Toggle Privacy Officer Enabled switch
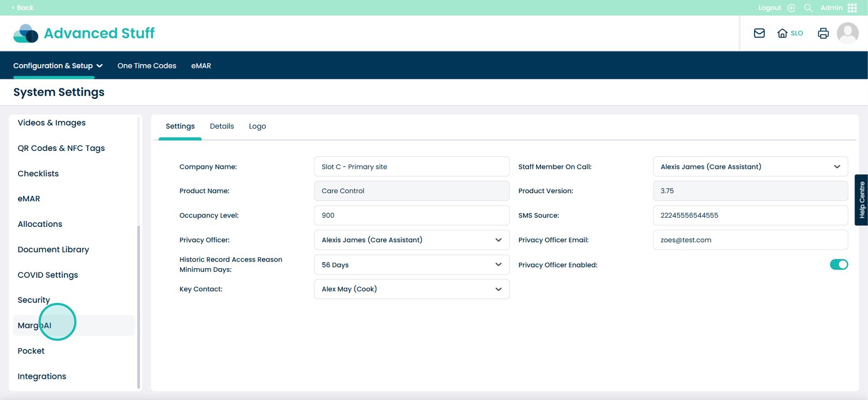868x400 pixels. (839, 264)
